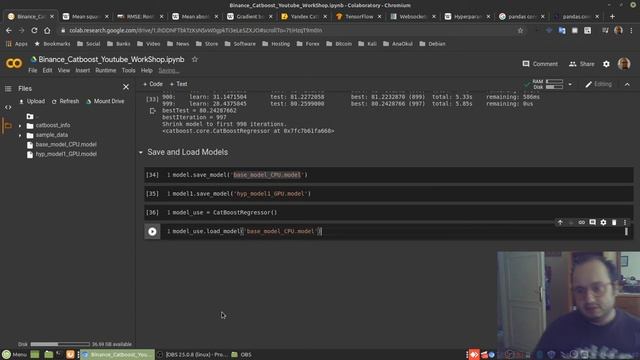Open the code snippets sidebar icon
640x360 pixels.
click(x=8, y=107)
